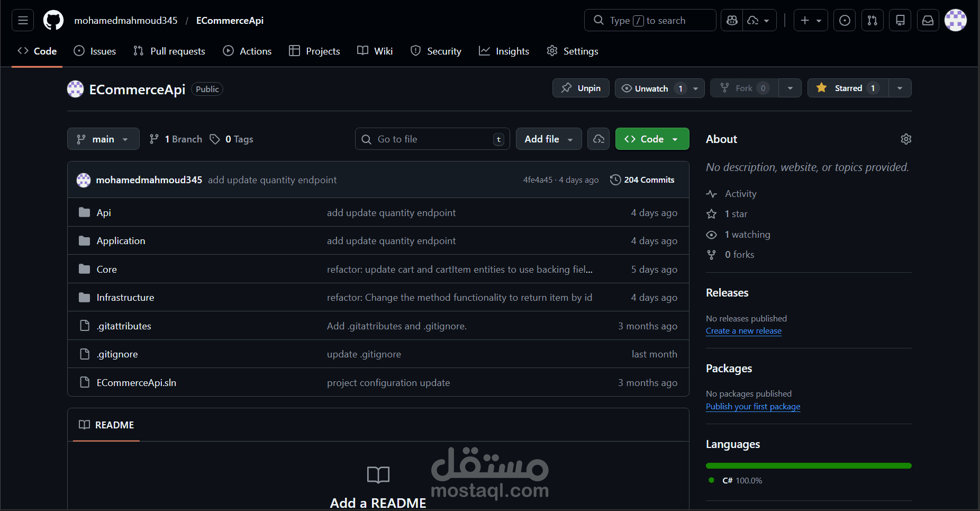980x511 pixels.
Task: Open the main branch selector dropdown
Action: (x=103, y=139)
